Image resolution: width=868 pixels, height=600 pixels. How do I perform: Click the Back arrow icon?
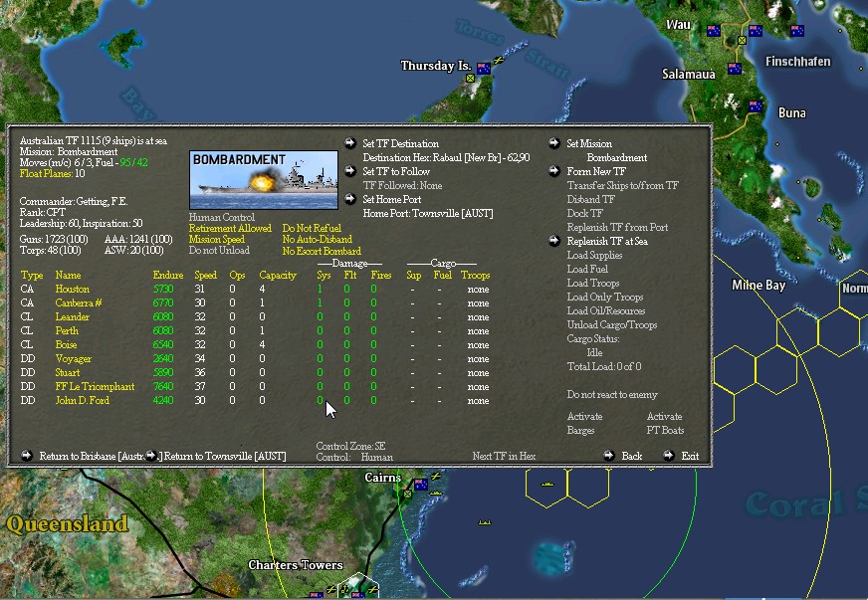pos(609,456)
